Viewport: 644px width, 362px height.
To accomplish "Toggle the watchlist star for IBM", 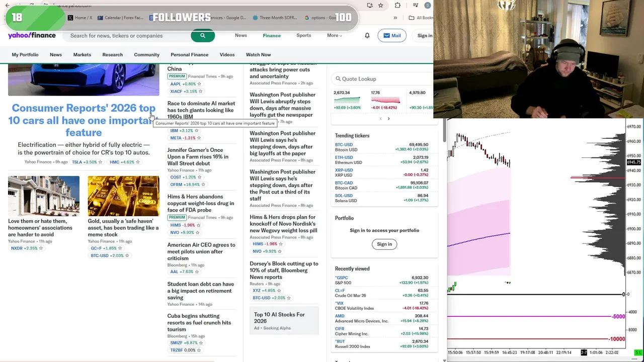I will pyautogui.click(x=196, y=131).
